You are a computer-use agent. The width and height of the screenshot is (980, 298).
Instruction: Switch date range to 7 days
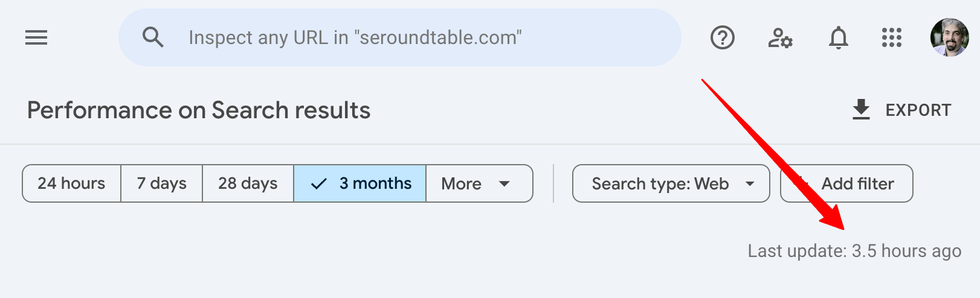[x=161, y=183]
